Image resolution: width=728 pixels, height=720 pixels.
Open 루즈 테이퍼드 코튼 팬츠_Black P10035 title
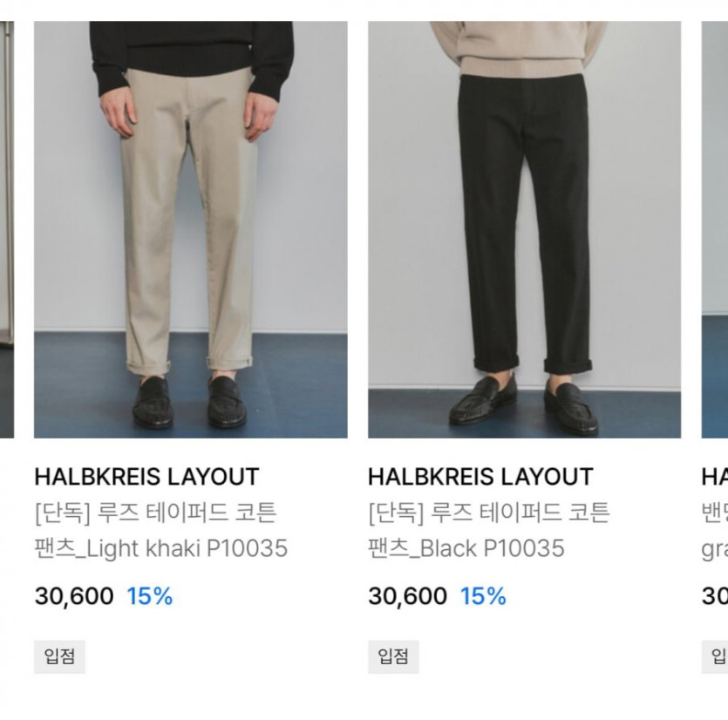tap(489, 531)
